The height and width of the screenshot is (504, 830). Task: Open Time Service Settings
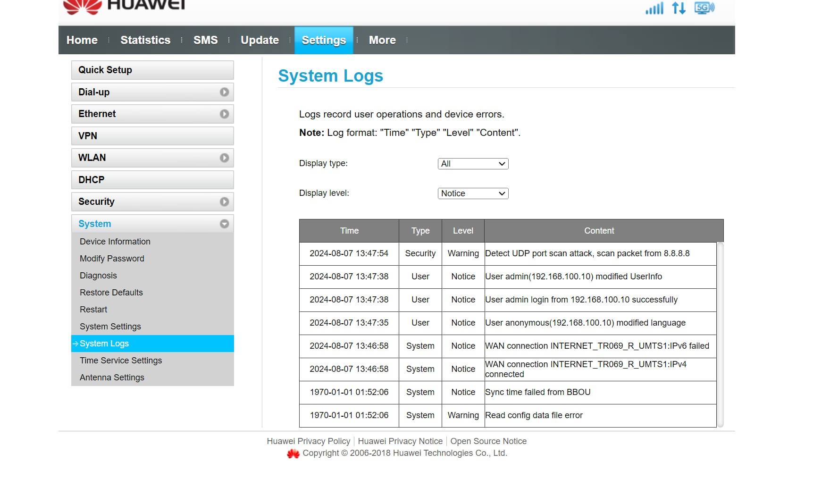121,361
